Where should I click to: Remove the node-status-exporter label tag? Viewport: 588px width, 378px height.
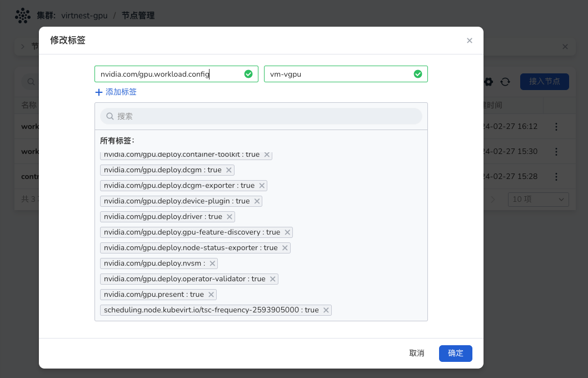[285, 248]
